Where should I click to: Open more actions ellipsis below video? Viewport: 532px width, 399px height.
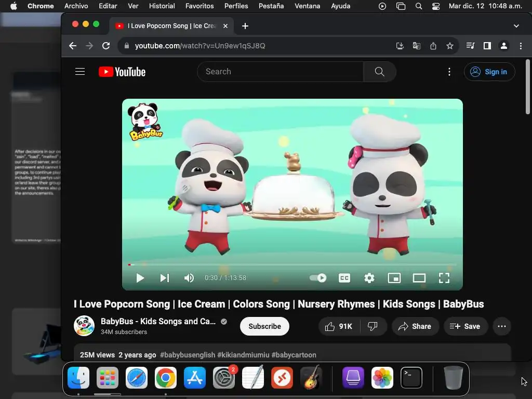(502, 326)
